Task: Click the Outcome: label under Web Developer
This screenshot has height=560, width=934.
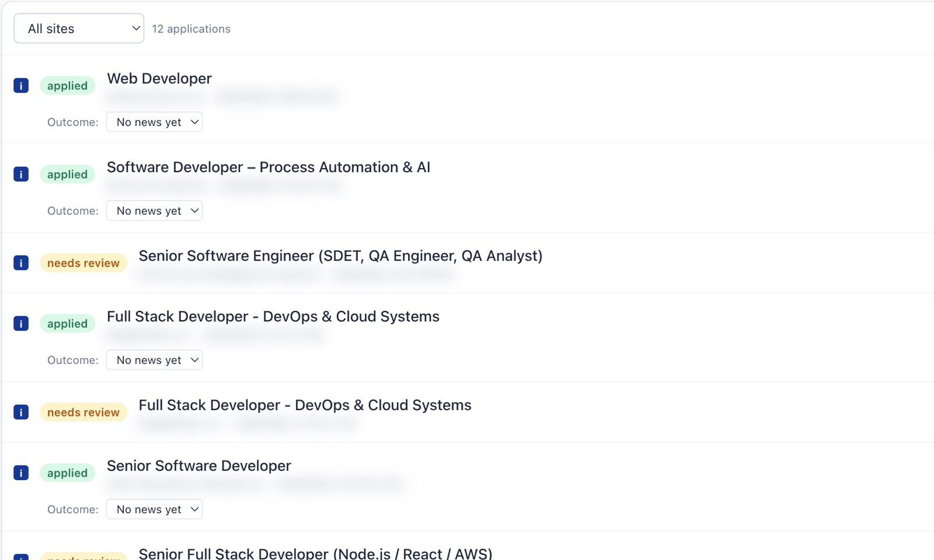Action: point(73,122)
